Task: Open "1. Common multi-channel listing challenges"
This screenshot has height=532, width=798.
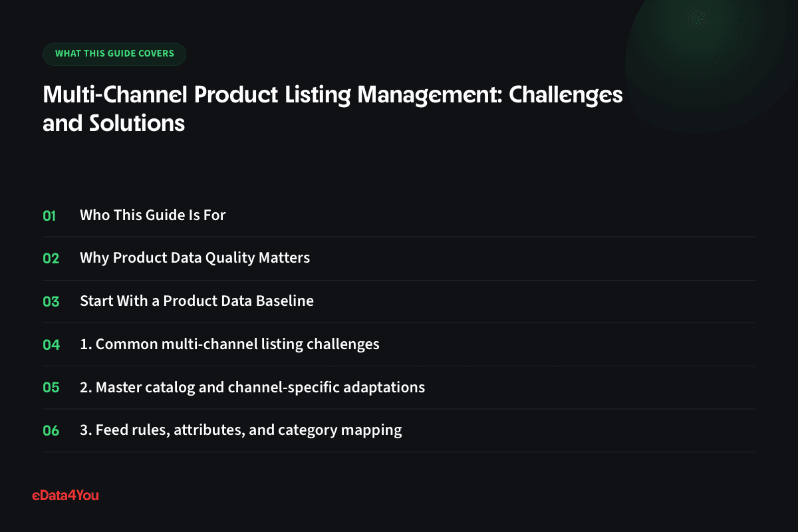Action: click(229, 344)
